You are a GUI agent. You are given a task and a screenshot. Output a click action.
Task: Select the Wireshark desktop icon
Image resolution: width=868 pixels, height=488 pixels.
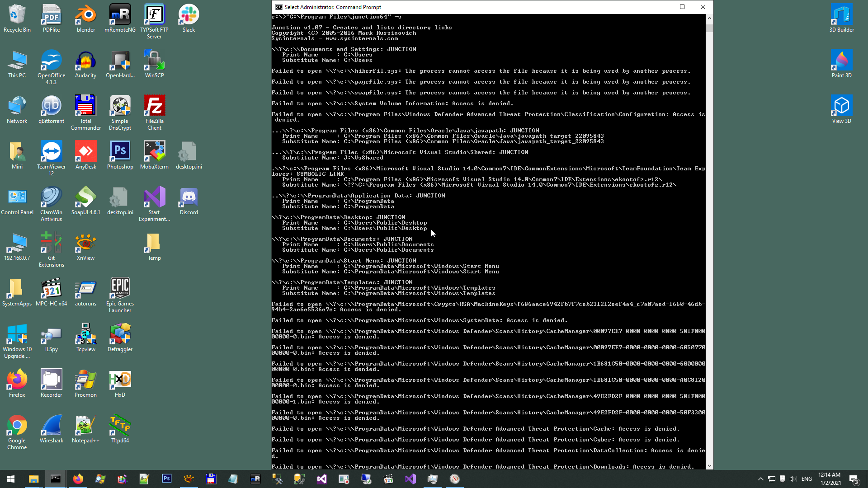[51, 427]
